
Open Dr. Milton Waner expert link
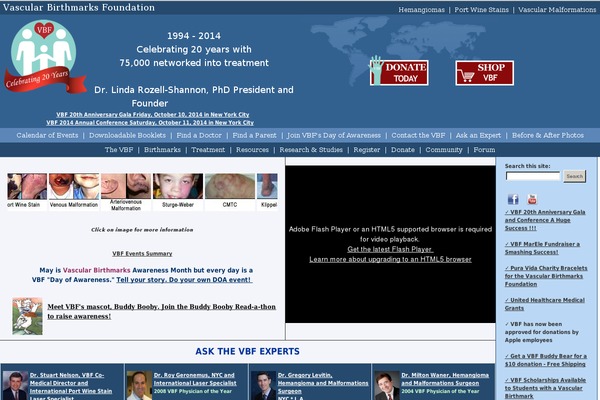[x=445, y=379]
